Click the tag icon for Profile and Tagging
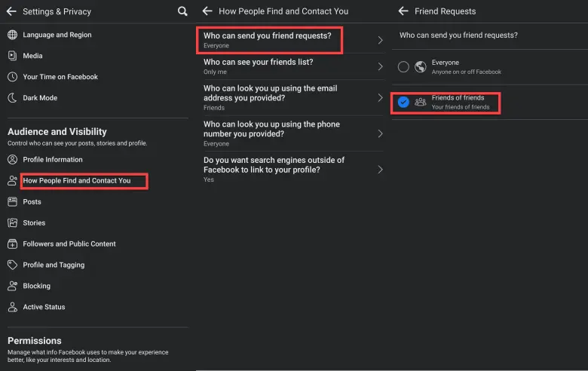The width and height of the screenshot is (588, 371). (12, 265)
